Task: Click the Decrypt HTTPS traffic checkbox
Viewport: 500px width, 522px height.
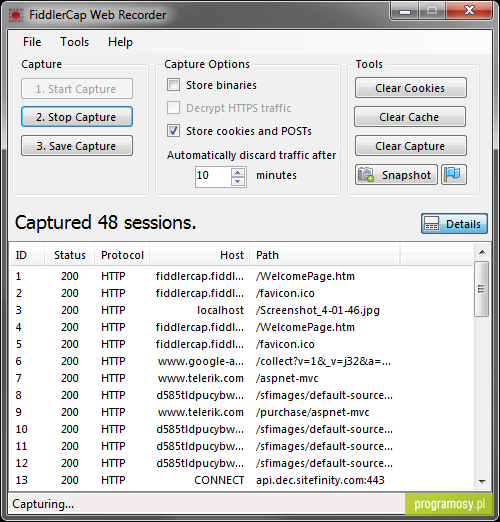Action: [x=173, y=108]
